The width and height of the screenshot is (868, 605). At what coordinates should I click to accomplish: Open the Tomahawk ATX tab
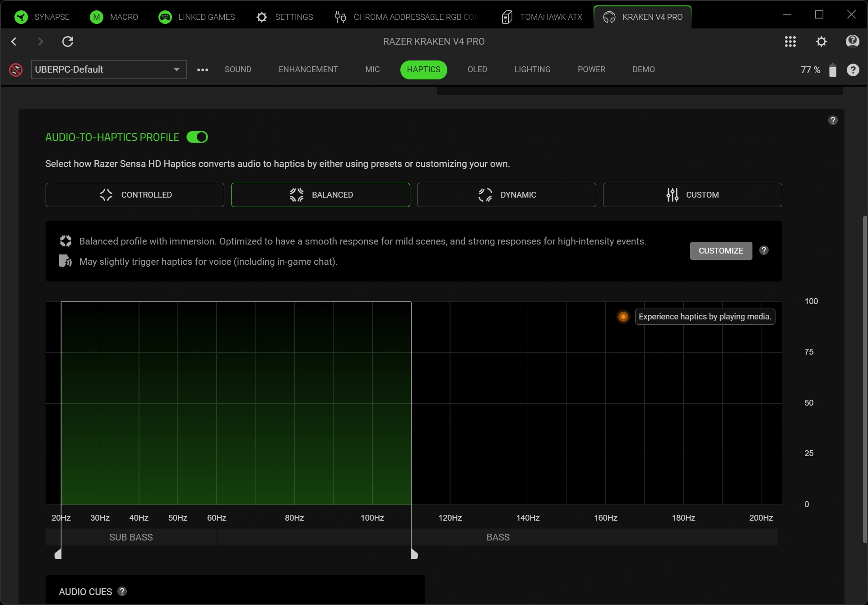pyautogui.click(x=542, y=17)
